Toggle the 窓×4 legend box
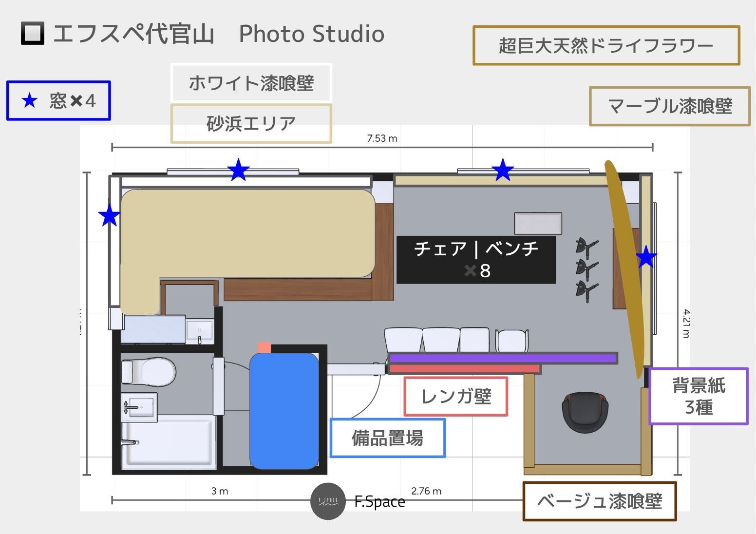Viewport: 756px width, 534px height. [x=58, y=101]
